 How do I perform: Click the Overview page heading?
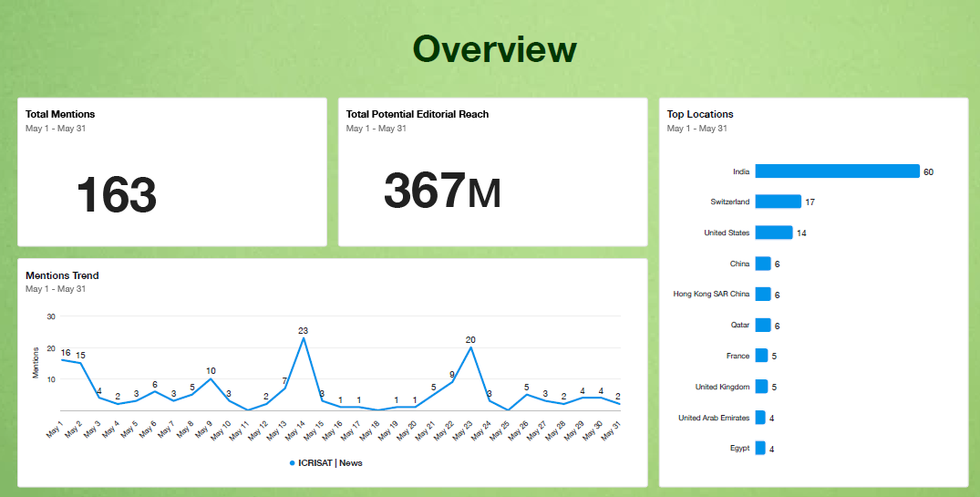click(x=494, y=49)
